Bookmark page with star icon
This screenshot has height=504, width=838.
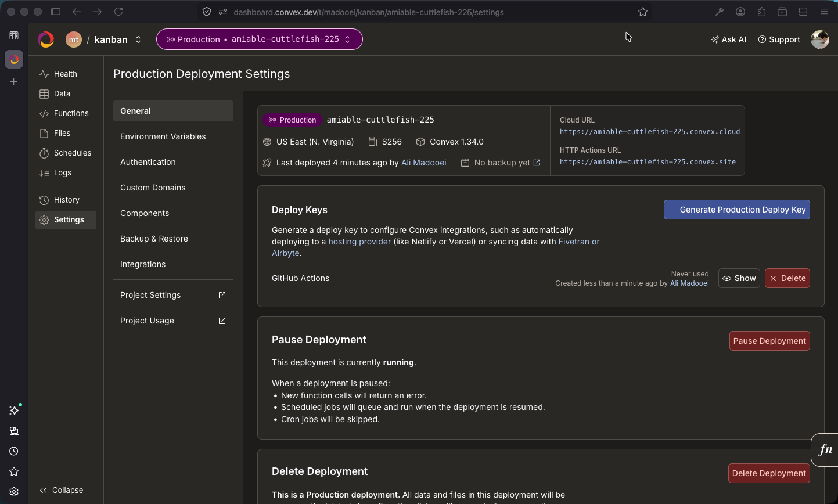[642, 12]
